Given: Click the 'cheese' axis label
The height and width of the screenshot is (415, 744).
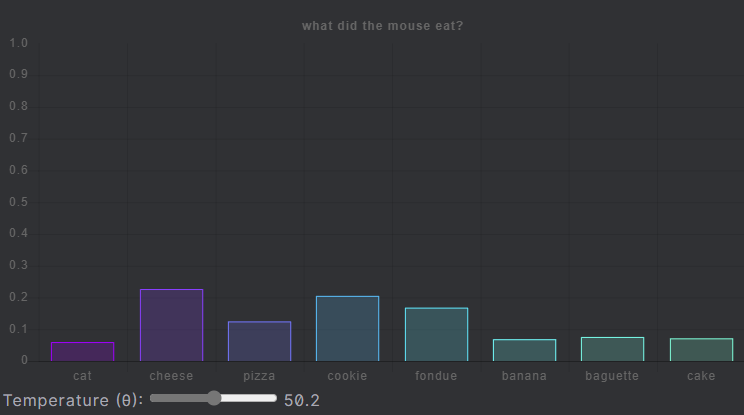Looking at the screenshot, I should (x=171, y=376).
